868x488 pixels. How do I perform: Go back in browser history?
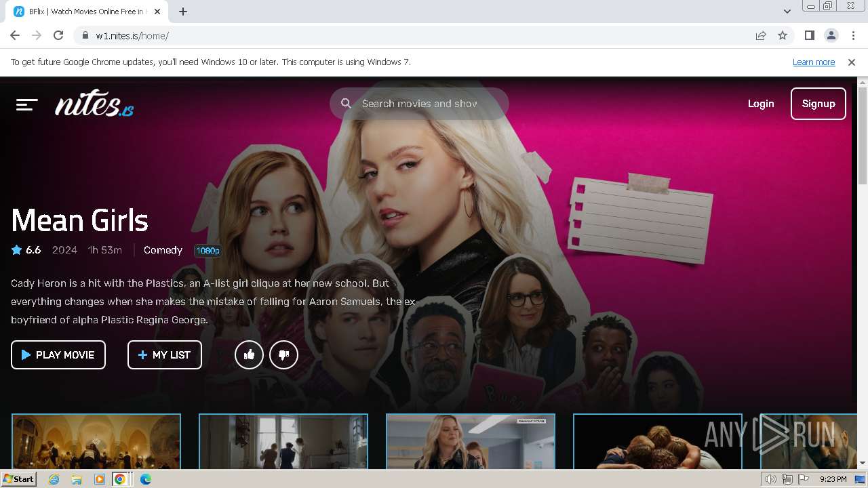(x=15, y=35)
